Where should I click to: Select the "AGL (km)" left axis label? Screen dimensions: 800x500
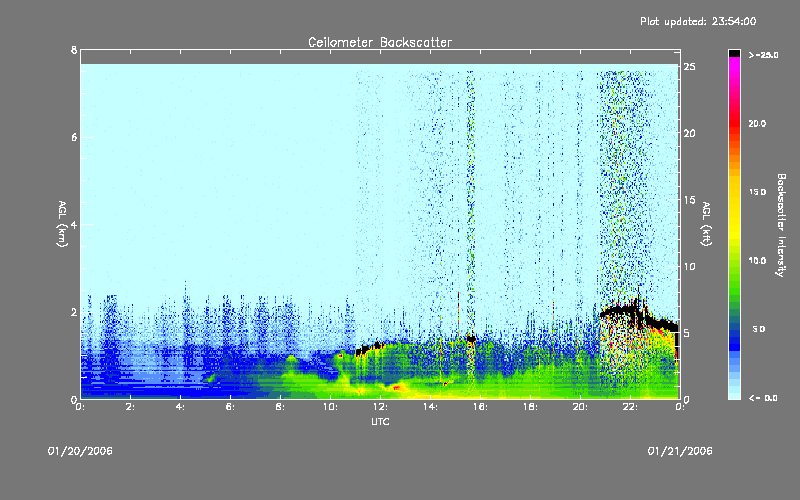[62, 224]
